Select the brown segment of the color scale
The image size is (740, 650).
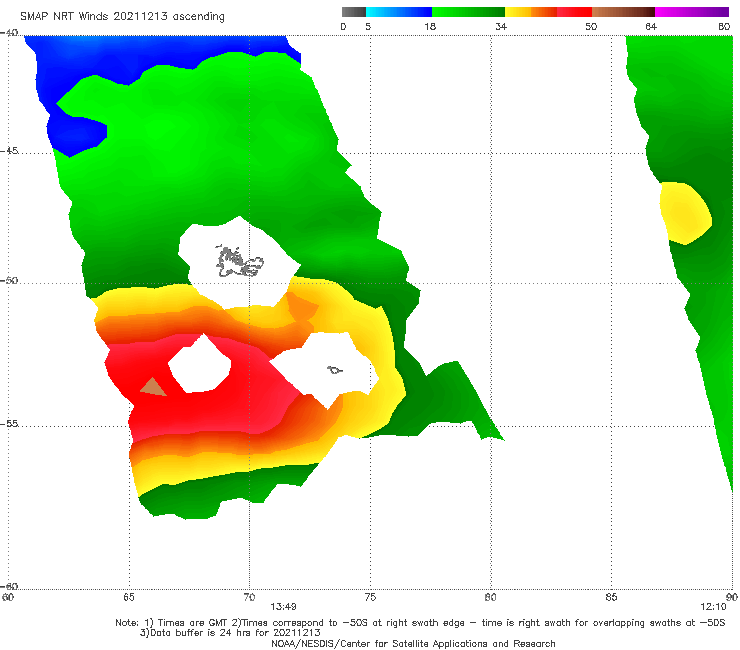pos(623,12)
